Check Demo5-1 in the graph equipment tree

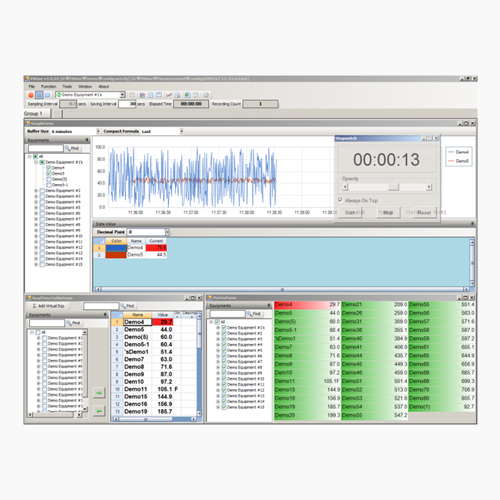[49, 185]
